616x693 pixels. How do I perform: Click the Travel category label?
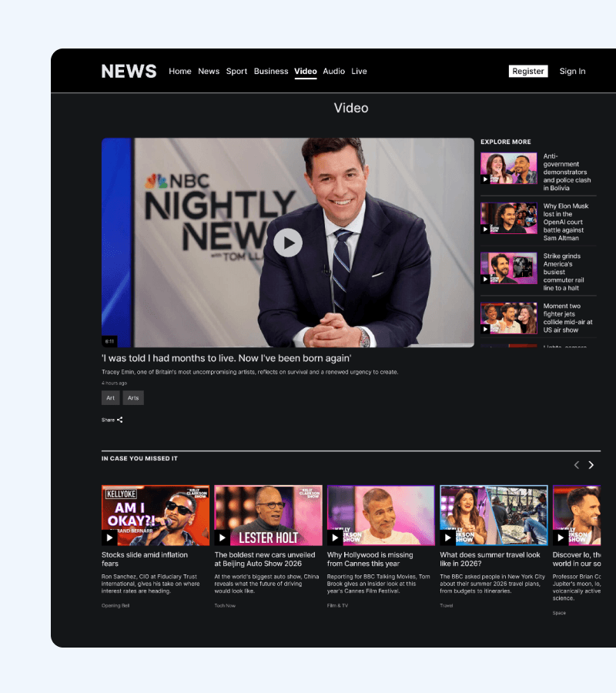coord(447,605)
